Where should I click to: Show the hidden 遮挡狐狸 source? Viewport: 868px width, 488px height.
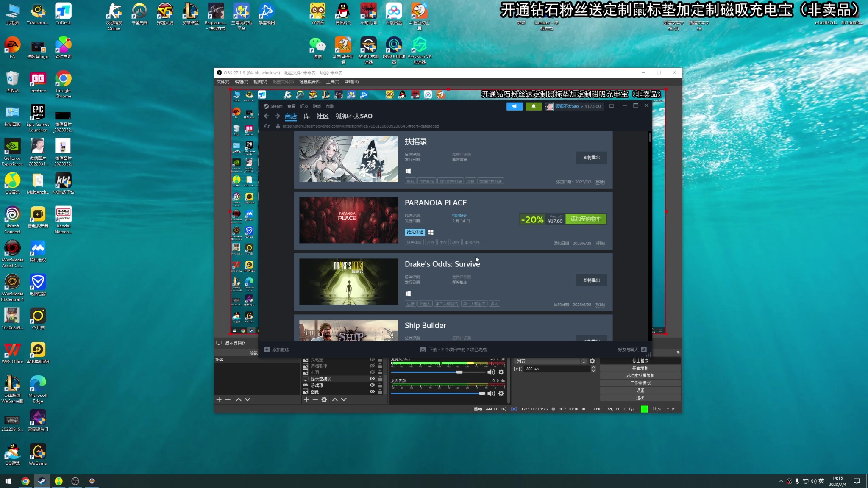pos(372,366)
